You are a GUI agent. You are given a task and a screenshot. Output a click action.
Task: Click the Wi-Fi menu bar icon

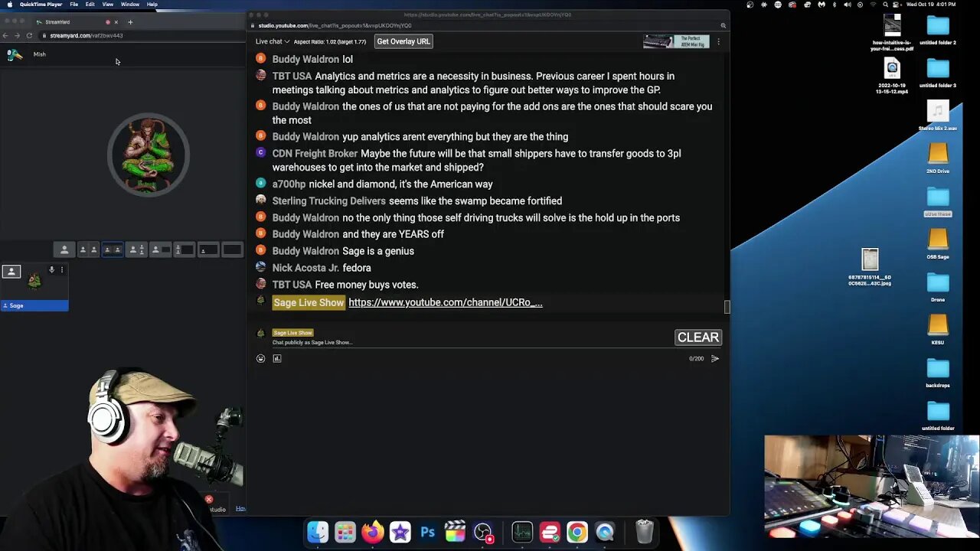(x=872, y=5)
